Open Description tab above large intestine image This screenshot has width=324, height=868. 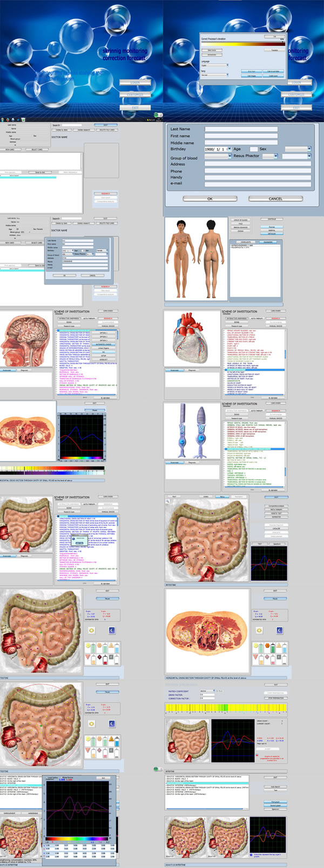click(239, 497)
